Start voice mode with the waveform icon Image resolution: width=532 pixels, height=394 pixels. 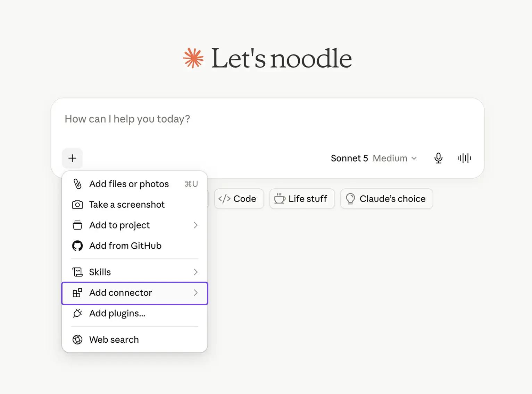[x=464, y=158]
